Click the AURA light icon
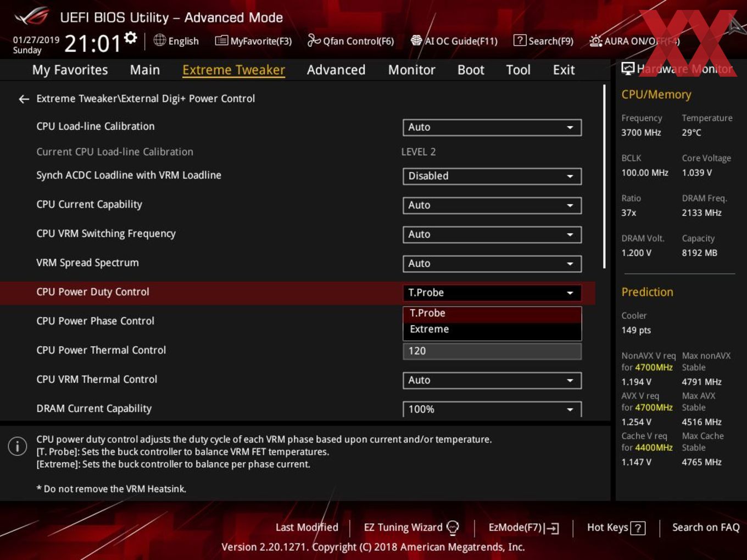 click(595, 41)
